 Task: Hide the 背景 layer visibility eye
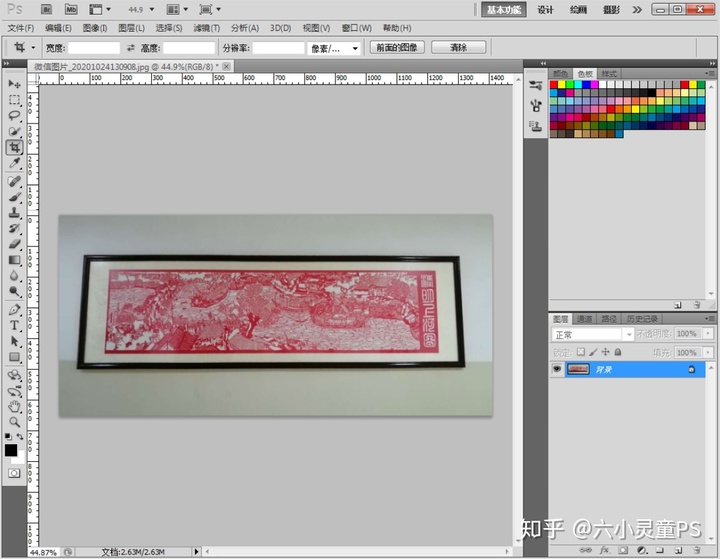557,369
